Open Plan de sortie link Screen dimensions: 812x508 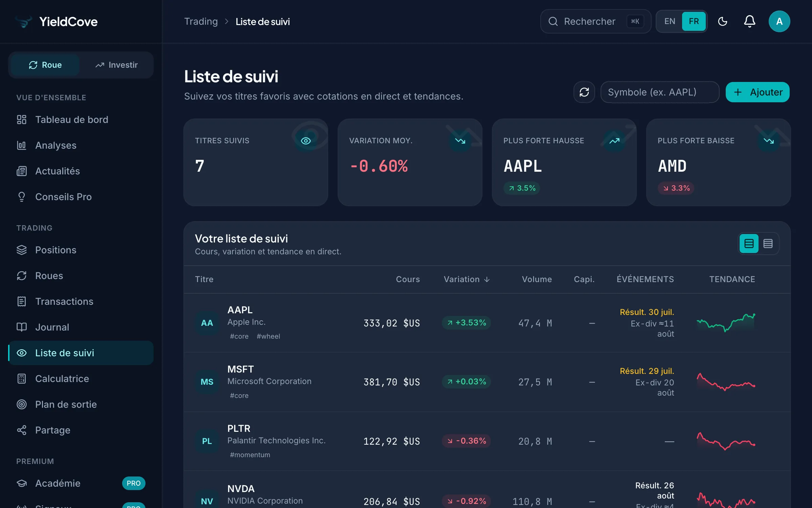[81, 404]
